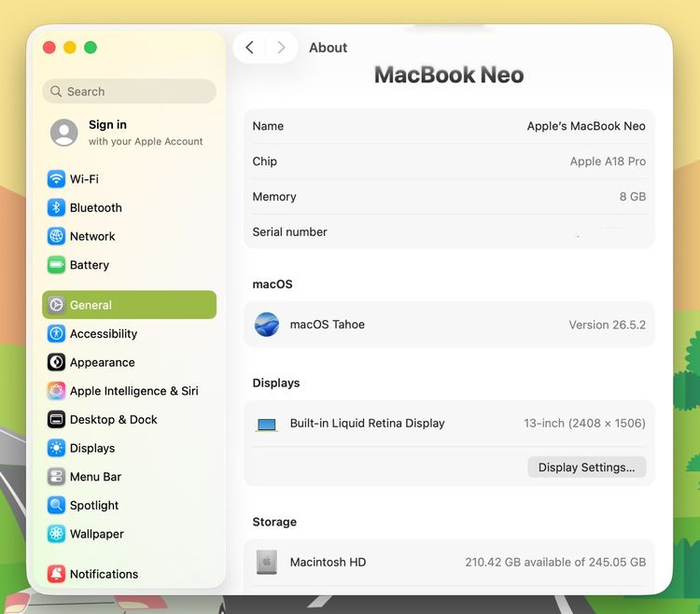Click the chip value Apple A18 Pro
This screenshot has width=700, height=614.
[608, 161]
